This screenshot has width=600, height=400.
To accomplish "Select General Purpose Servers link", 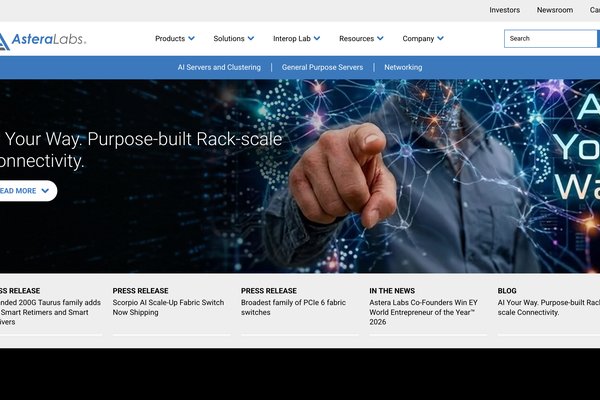I will point(322,67).
